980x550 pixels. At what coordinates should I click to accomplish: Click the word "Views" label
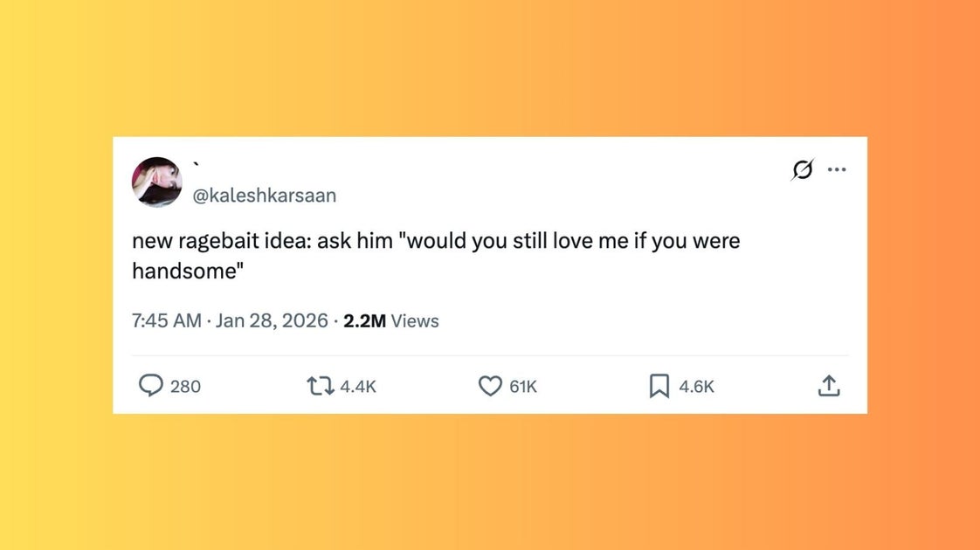point(415,320)
